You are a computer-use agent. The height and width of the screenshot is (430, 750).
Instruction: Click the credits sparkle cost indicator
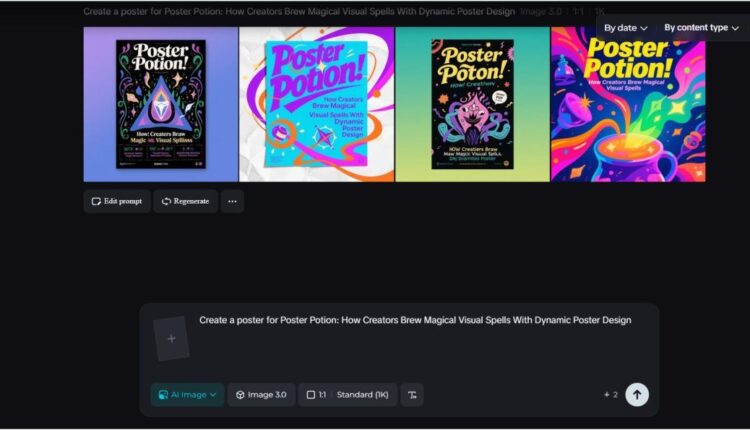[x=609, y=395]
